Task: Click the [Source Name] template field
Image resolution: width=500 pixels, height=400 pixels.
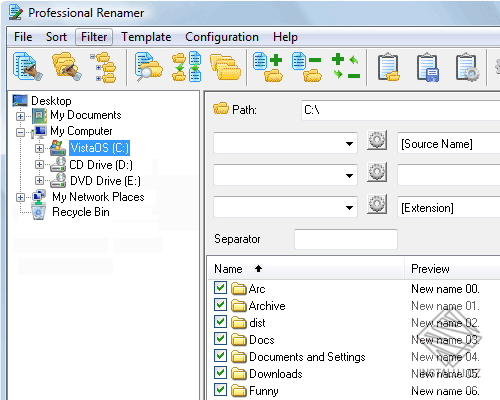Action: pyautogui.click(x=449, y=144)
